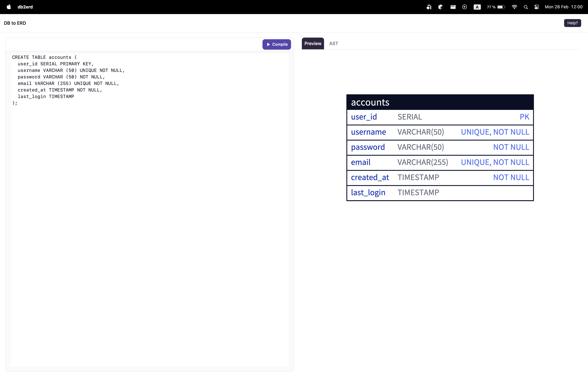Click the Wi-Fi status icon
Screen dimensions: 588x382
[x=514, y=7]
